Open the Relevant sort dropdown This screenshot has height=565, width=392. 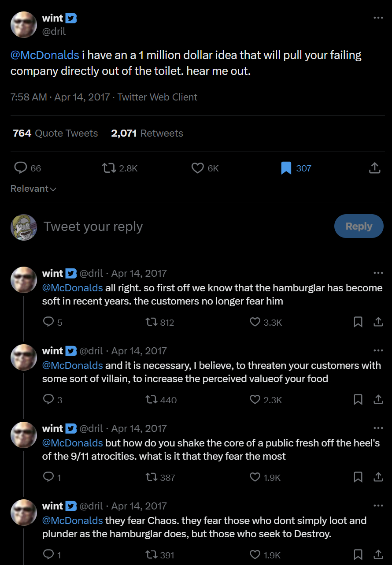(x=33, y=189)
